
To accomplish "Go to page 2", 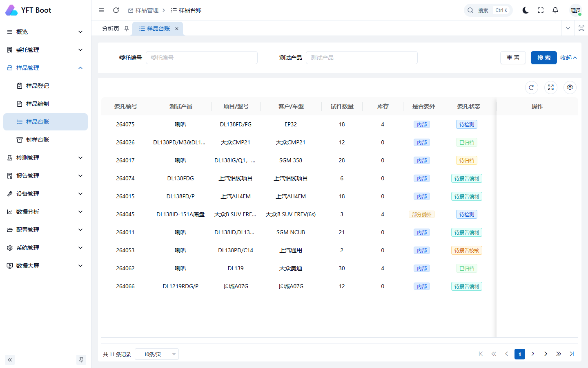I will pos(532,354).
